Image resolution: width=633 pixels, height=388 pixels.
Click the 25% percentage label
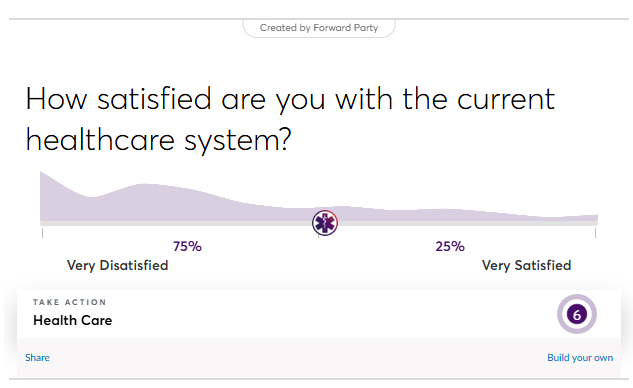click(450, 246)
